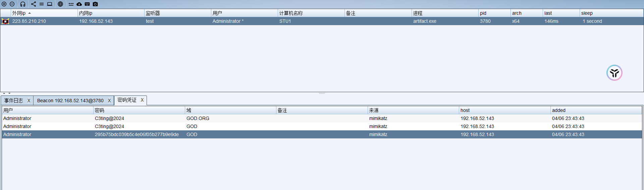This screenshot has height=190, width=644.
Task: Click the globe toolbar icon
Action: (60, 4)
